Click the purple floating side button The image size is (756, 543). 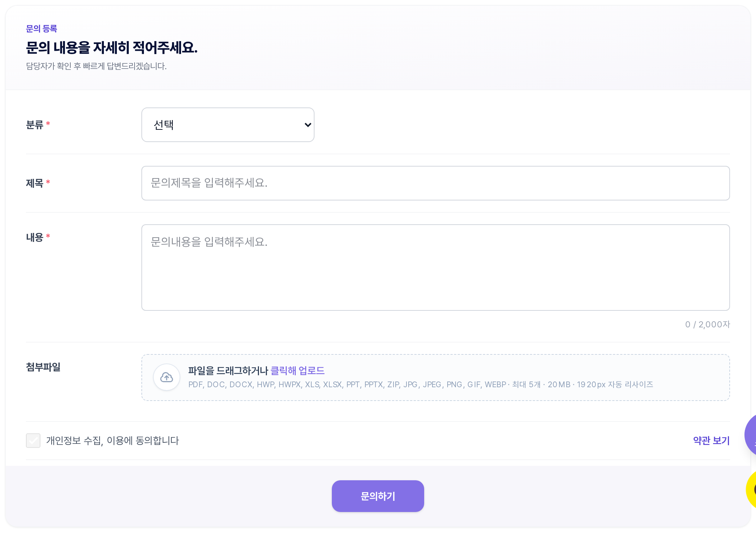(x=751, y=435)
